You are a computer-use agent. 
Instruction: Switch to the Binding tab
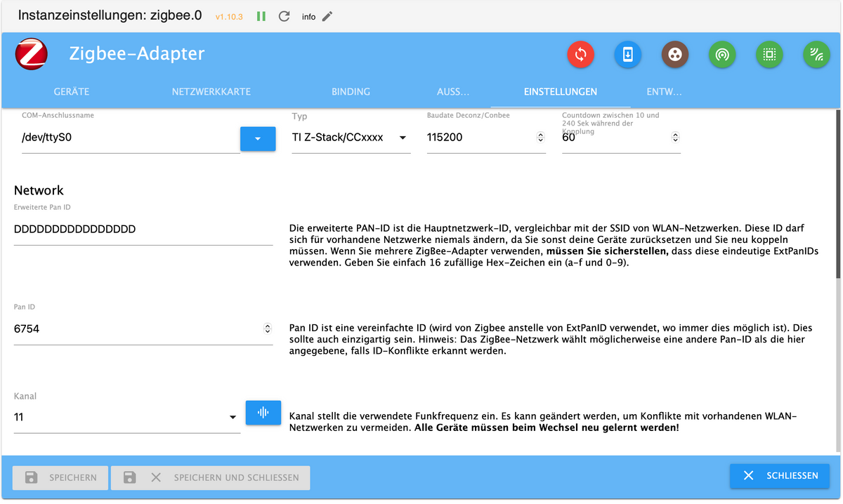351,92
